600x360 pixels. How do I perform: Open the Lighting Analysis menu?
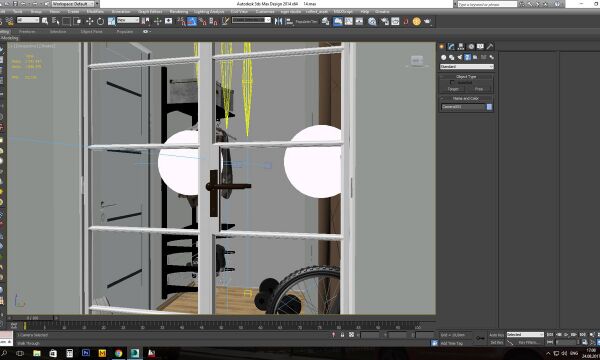pos(209,12)
